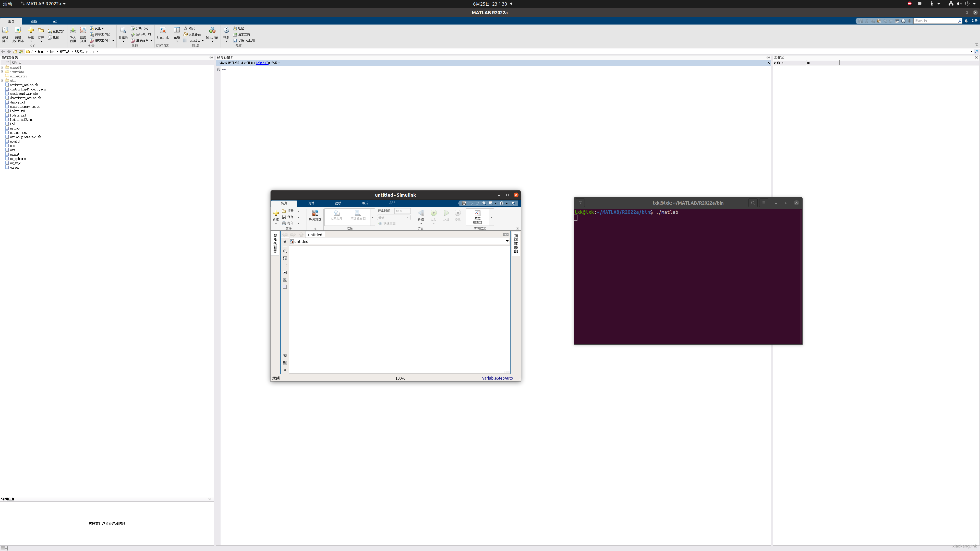980x551 pixels.
Task: Click Learn MATLAB
Action: click(x=244, y=40)
